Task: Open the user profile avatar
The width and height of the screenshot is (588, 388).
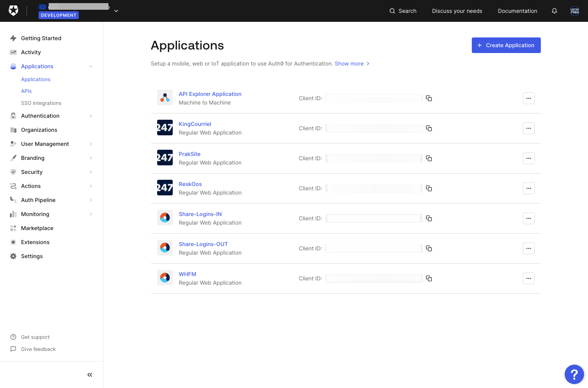Action: (575, 11)
